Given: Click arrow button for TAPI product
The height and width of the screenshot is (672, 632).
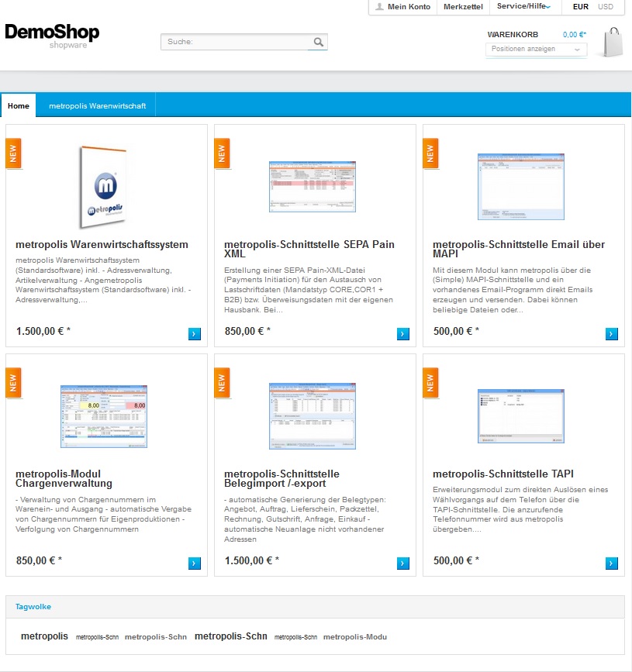Looking at the screenshot, I should [x=611, y=563].
